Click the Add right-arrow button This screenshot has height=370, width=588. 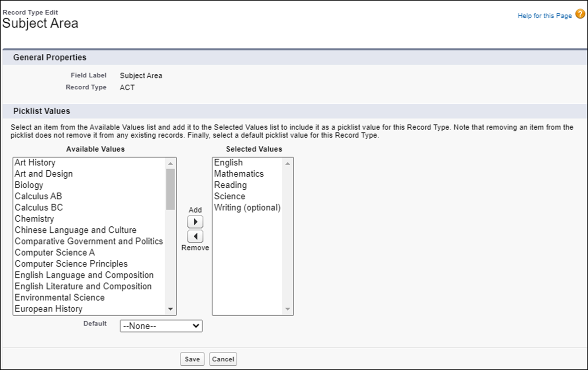195,222
